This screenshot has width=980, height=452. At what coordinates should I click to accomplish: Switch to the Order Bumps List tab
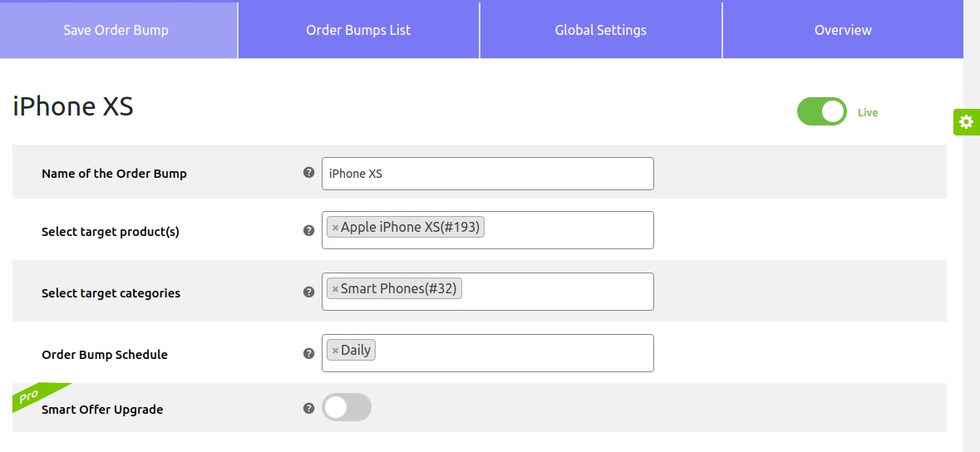tap(358, 30)
